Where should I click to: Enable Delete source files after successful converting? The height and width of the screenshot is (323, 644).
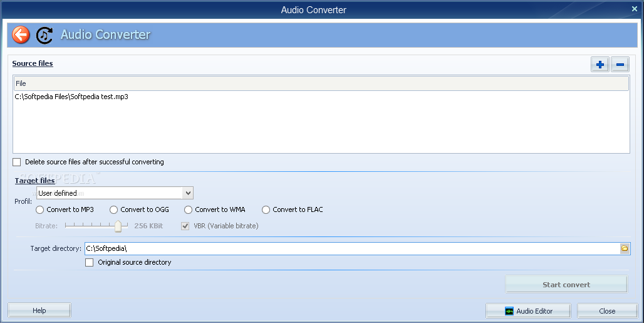(x=17, y=162)
